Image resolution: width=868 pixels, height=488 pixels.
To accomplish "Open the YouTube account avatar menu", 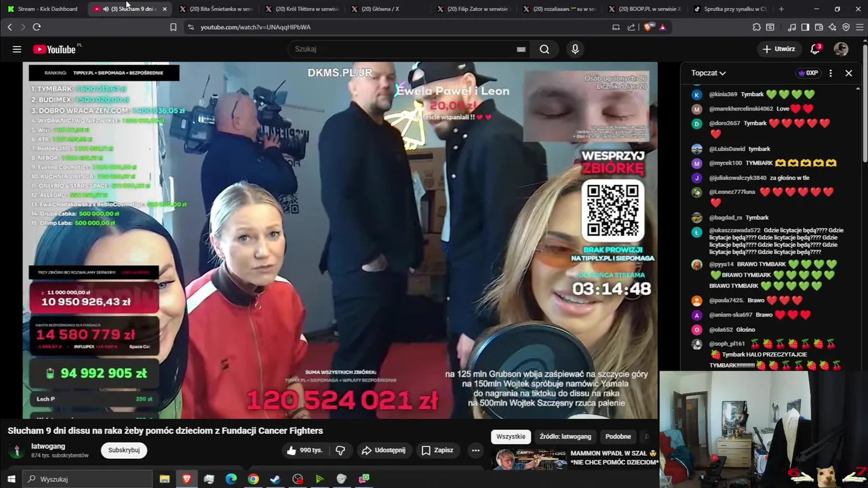I will pos(841,49).
